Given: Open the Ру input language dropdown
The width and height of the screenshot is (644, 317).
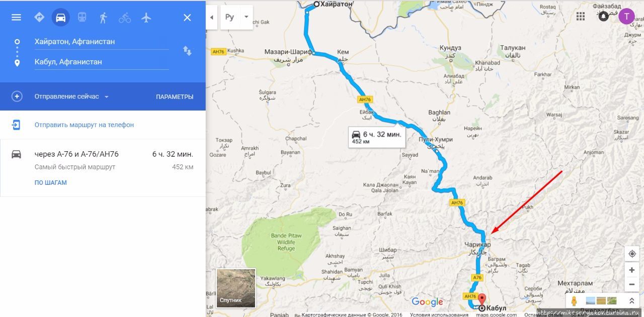Looking at the screenshot, I should [236, 17].
